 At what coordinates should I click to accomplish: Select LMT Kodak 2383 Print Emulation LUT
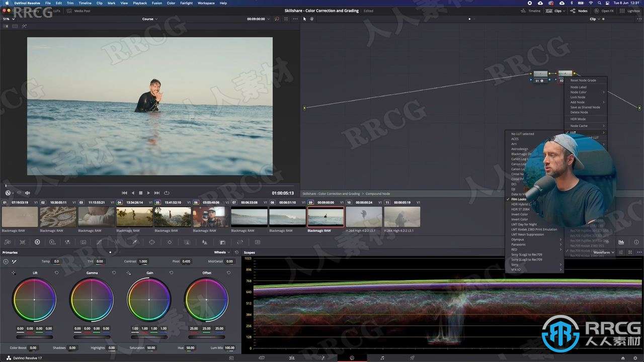pos(535,229)
